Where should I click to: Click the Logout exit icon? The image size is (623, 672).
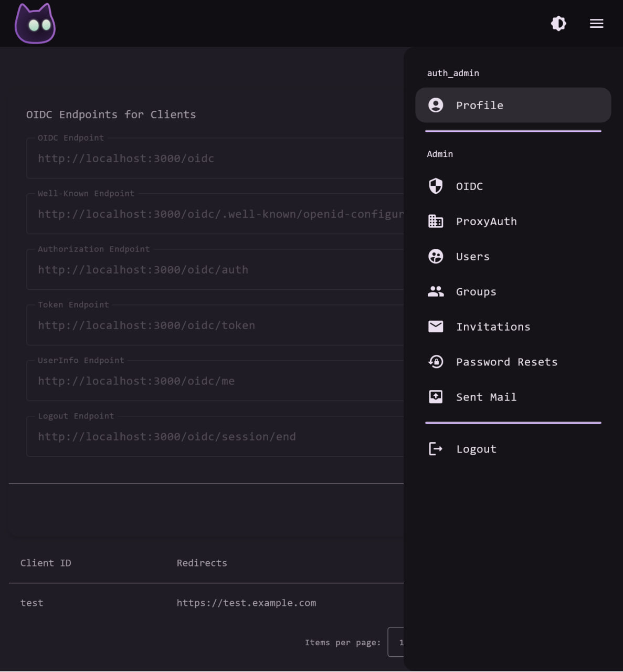point(436,449)
